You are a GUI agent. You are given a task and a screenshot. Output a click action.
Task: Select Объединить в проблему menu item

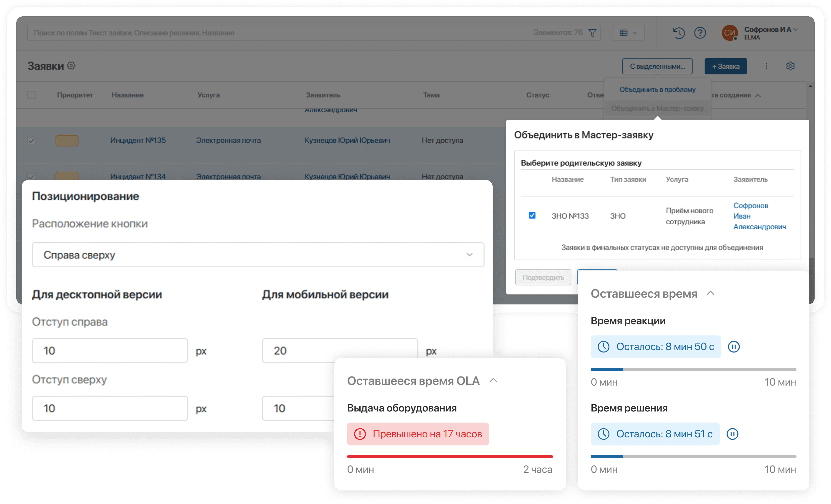pos(657,90)
